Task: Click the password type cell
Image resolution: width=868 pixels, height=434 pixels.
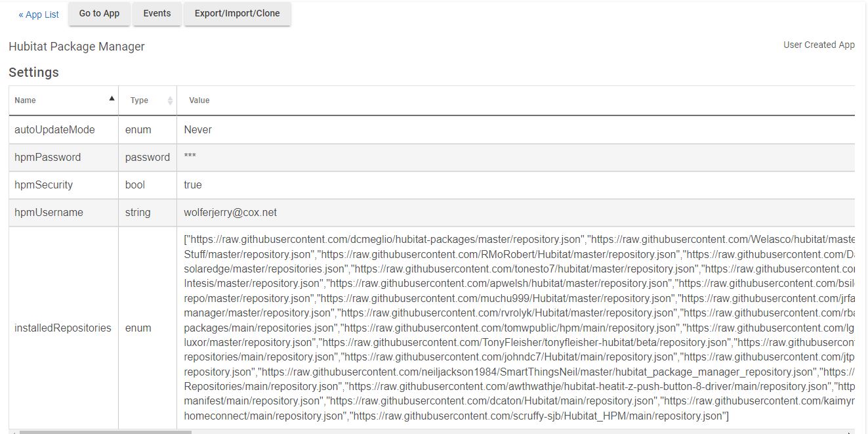Action: pyautogui.click(x=148, y=158)
